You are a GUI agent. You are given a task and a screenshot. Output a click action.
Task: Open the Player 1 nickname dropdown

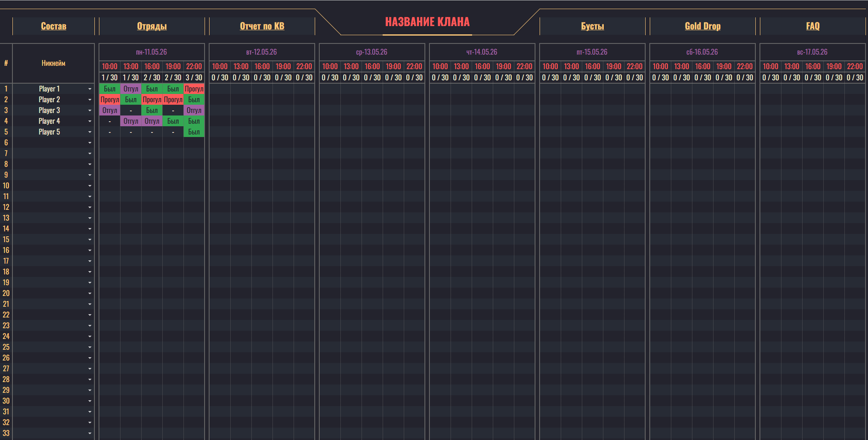tap(90, 89)
